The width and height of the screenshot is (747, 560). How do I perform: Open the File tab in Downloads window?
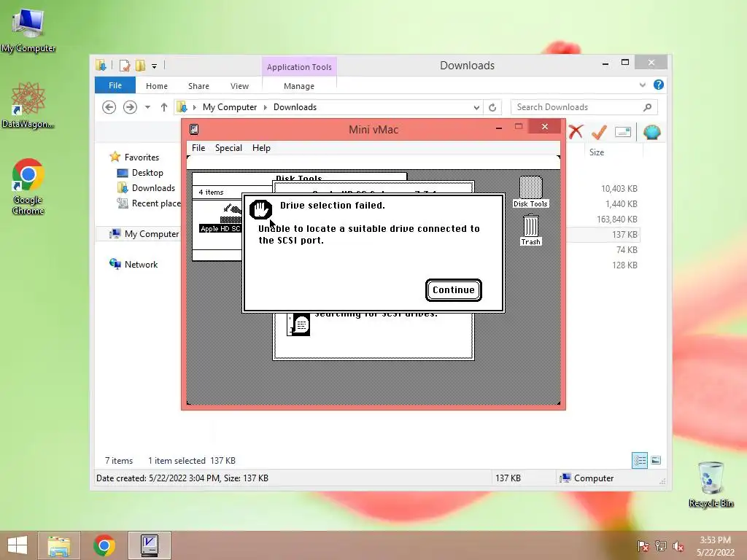click(x=115, y=86)
